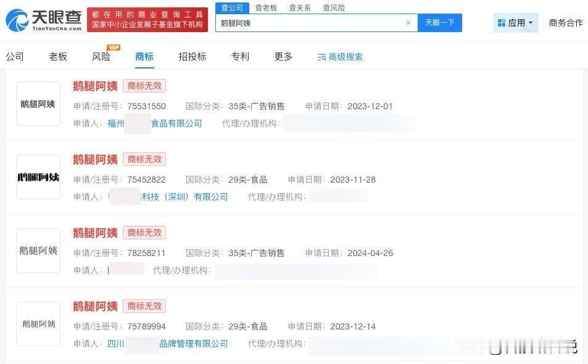Select the 查公司 search tab
The image size is (588, 364).
[232, 7]
